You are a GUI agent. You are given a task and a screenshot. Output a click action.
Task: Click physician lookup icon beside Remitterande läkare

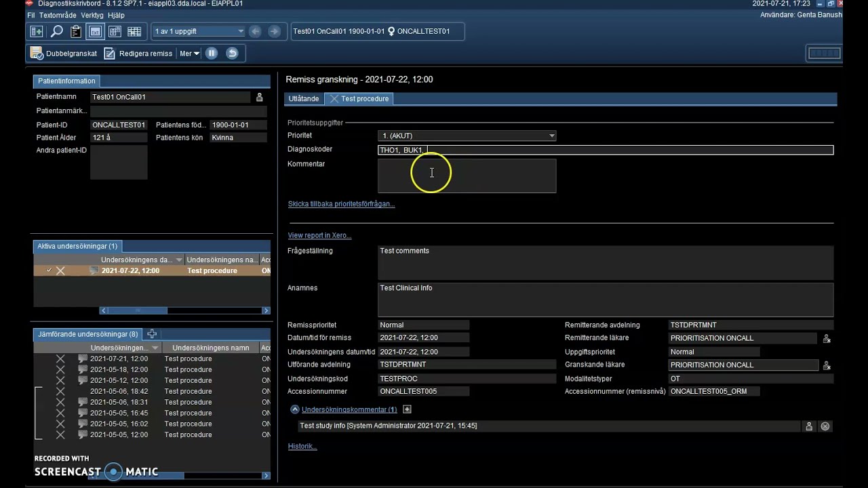coord(827,338)
